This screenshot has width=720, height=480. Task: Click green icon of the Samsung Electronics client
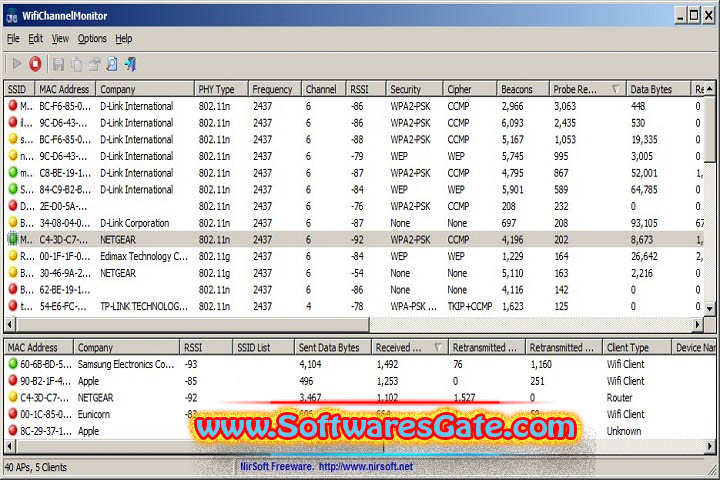pos(13,364)
